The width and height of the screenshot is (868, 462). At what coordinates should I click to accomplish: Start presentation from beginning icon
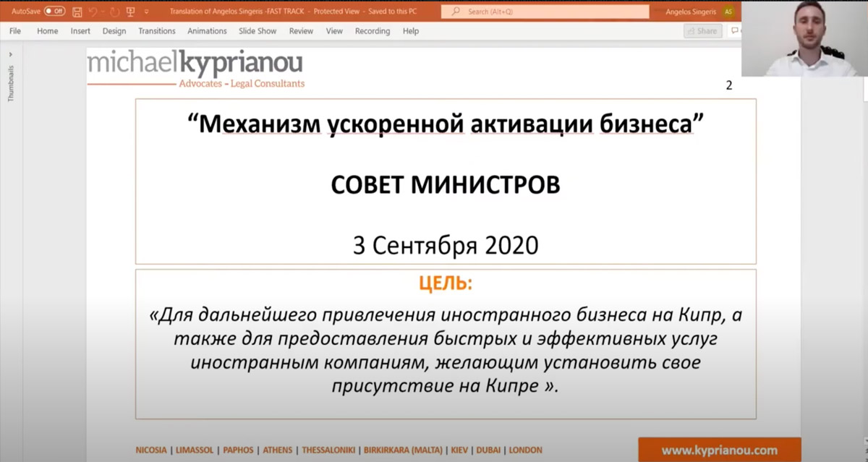130,12
